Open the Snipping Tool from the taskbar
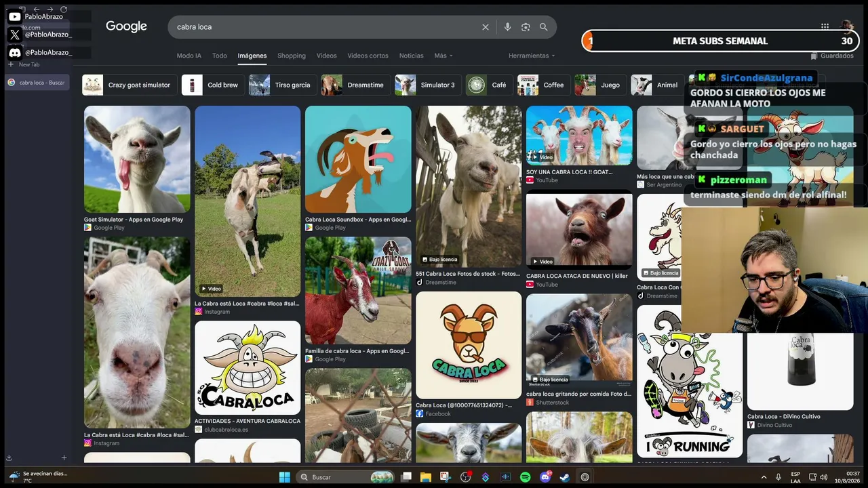Screen dimensions: 868x488 [446, 477]
